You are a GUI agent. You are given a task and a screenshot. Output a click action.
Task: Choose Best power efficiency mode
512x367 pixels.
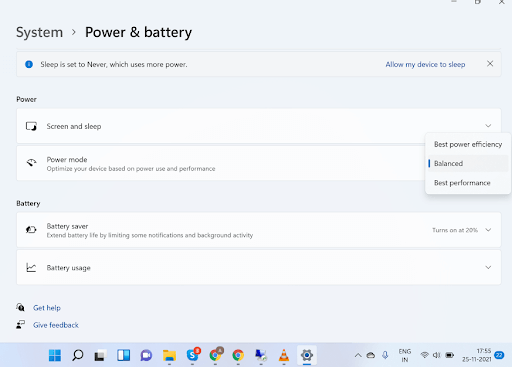468,144
